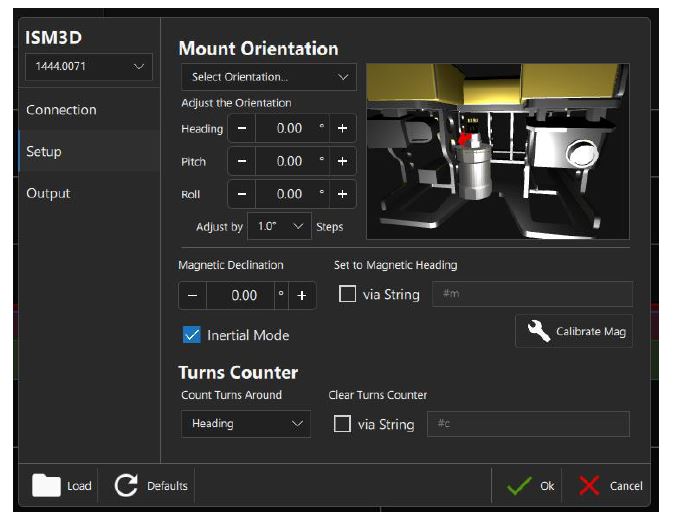
Task: Switch to the Connection tab
Action: click(61, 110)
